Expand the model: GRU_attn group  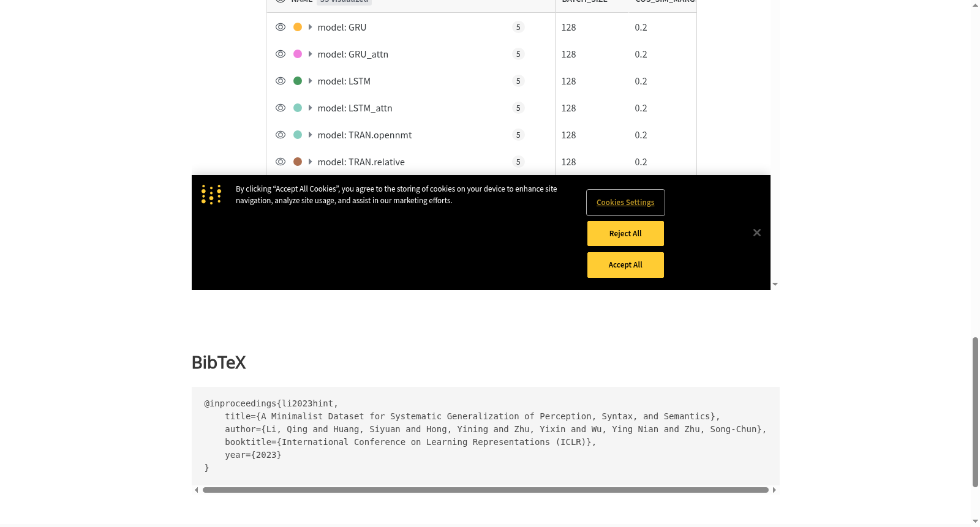[x=311, y=54]
